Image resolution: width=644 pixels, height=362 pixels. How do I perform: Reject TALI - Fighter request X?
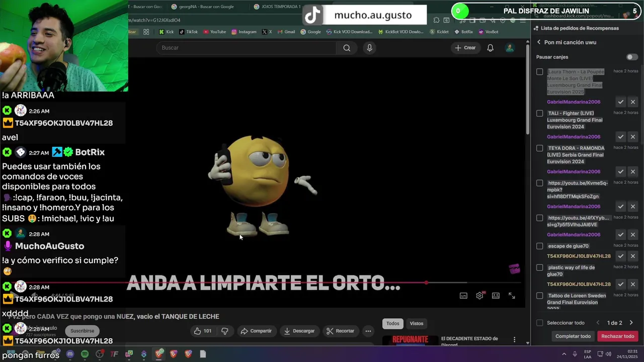coord(633,137)
